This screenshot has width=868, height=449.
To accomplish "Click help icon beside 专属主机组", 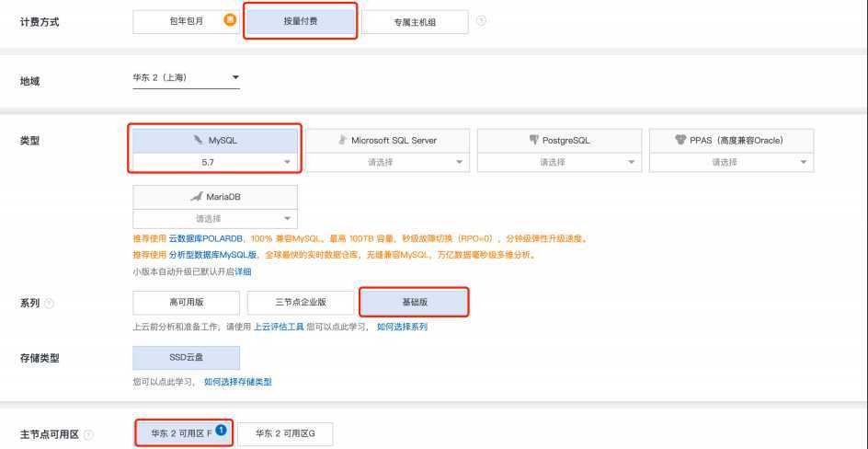I will pos(481,21).
